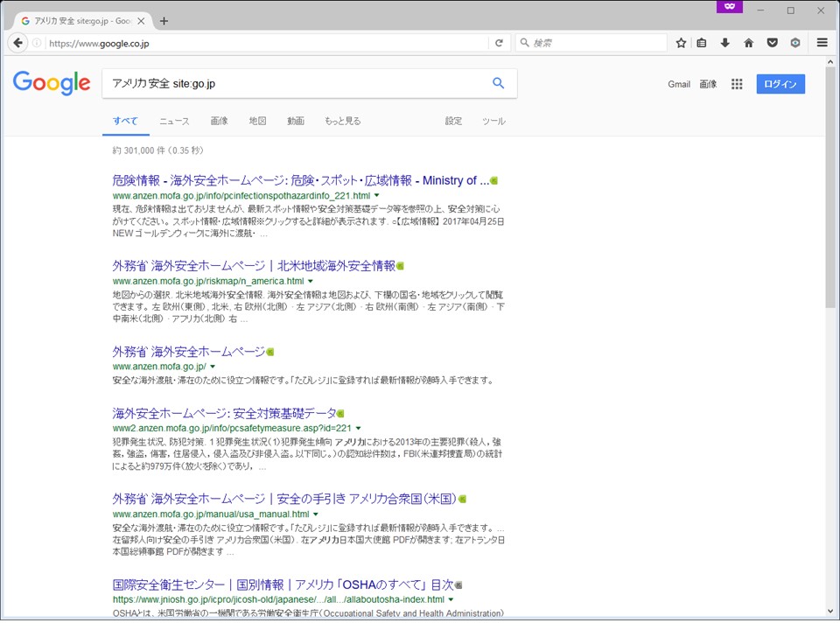Expand dropdown arrow after n_america.html URL
Image resolution: width=840 pixels, height=630 pixels.
[x=310, y=281]
